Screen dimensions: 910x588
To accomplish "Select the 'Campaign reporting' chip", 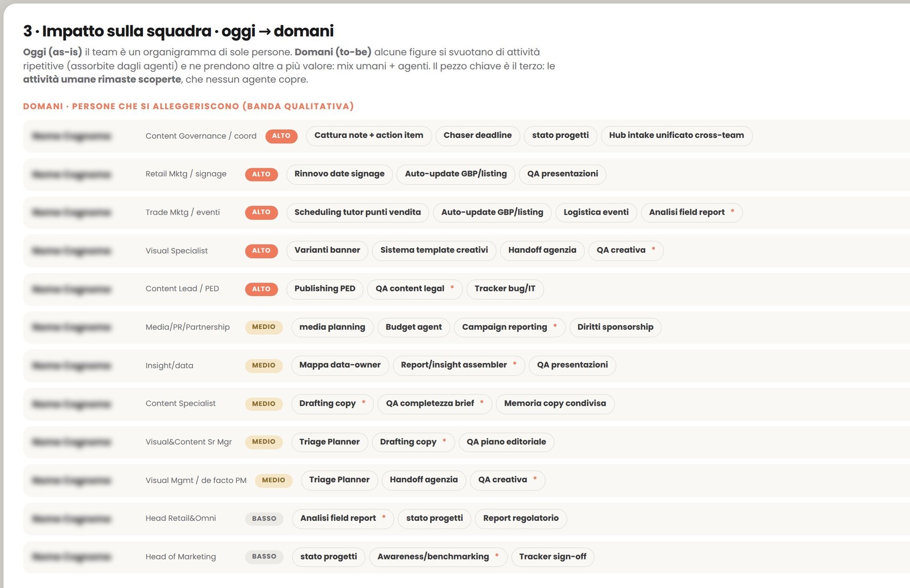I will pos(510,328).
